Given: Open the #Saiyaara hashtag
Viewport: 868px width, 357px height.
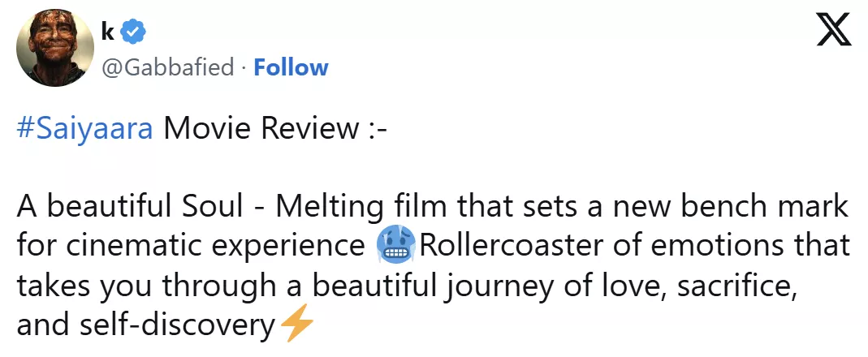Looking at the screenshot, I should 84,129.
